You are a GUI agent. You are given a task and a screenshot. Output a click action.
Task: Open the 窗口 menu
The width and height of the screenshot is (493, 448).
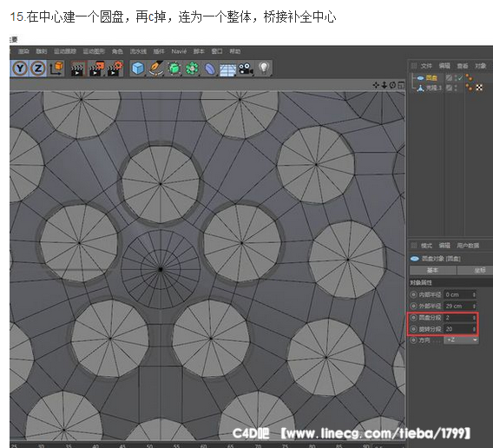click(217, 51)
